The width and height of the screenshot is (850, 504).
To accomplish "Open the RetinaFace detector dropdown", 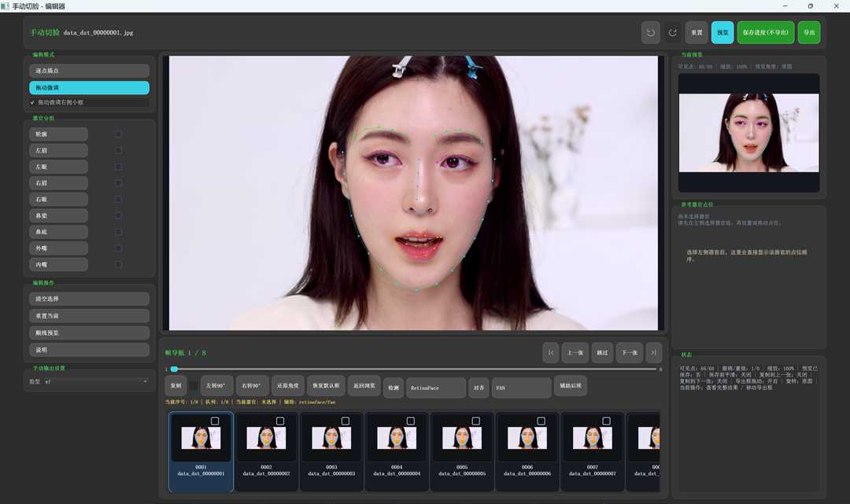I will [x=436, y=388].
